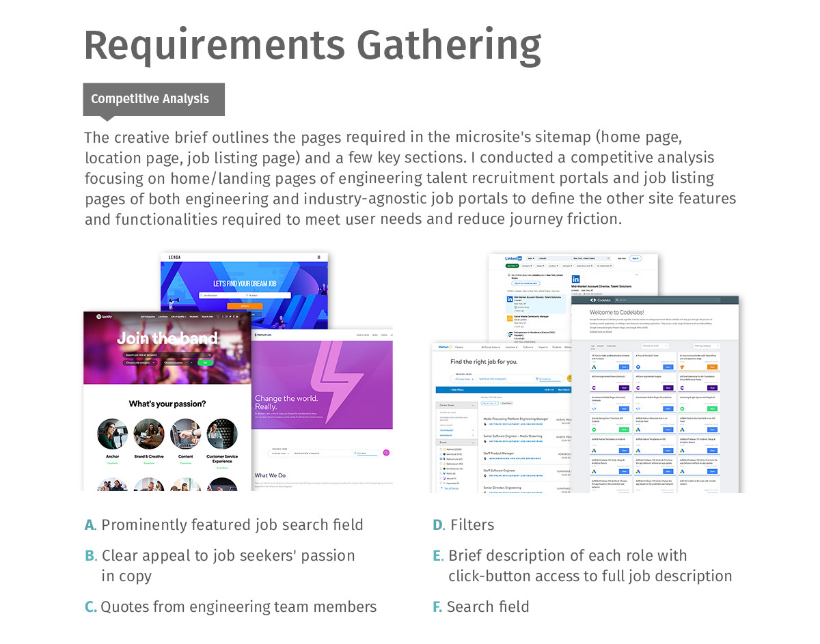Viewport: 820px width, 644px height.
Task: Click Start on A Tour of Cloud IoT Core
Action: point(668,367)
